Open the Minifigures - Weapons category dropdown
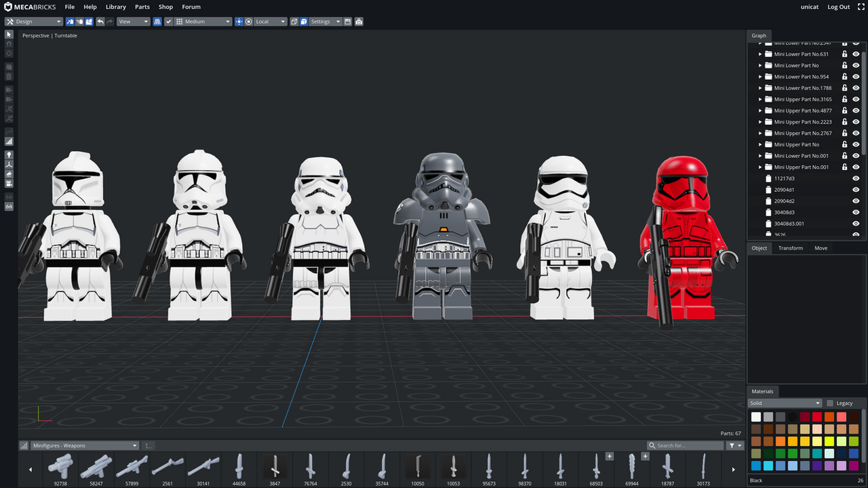The width and height of the screenshot is (868, 488). (85, 445)
